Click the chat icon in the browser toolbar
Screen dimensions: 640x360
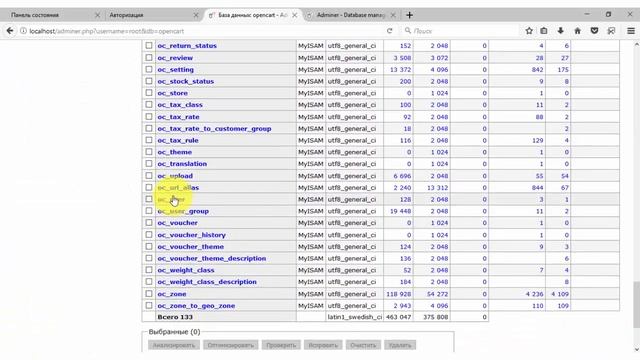[611, 31]
